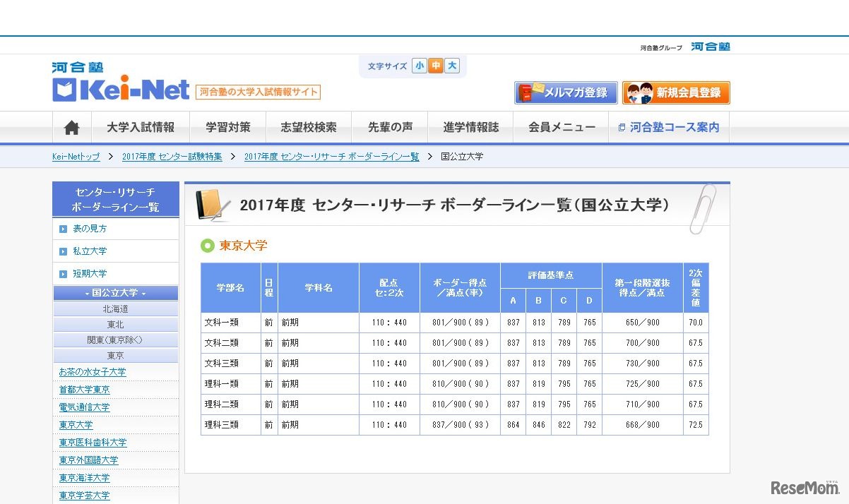Click the Kei-Netトップ breadcrumb

76,157
